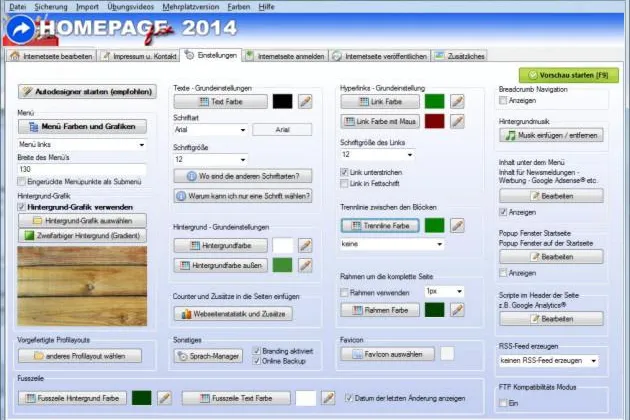The height and width of the screenshot is (420, 630).
Task: Click Bearbeiten under Scripte im Header
Action: click(x=551, y=319)
